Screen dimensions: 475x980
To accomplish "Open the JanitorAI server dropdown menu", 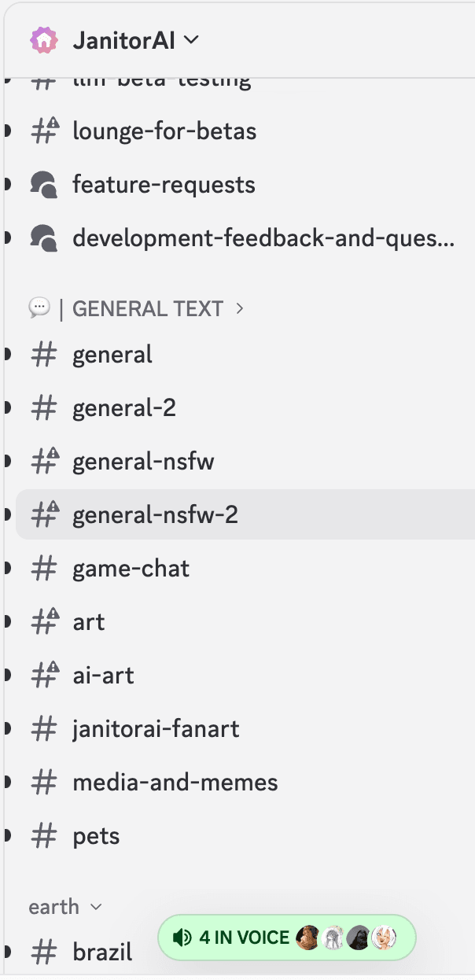I will tap(191, 40).
